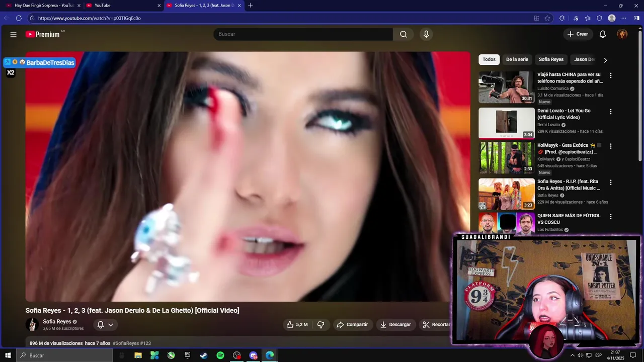Share the video via Compartir

click(352, 325)
